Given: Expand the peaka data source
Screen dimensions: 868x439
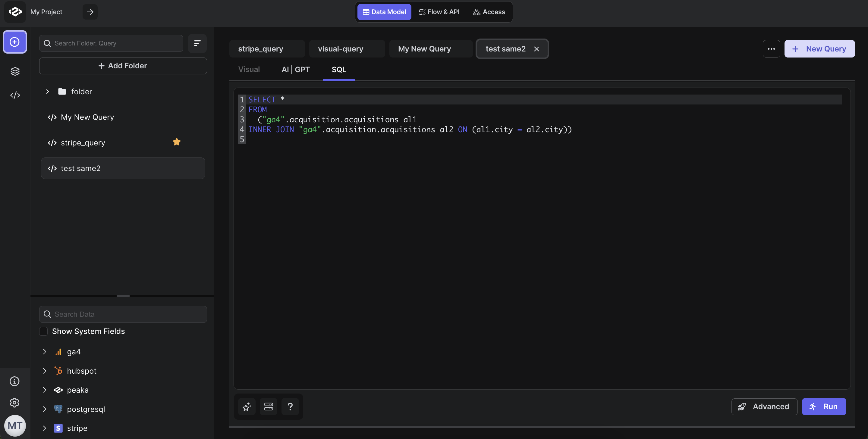Looking at the screenshot, I should (x=45, y=390).
